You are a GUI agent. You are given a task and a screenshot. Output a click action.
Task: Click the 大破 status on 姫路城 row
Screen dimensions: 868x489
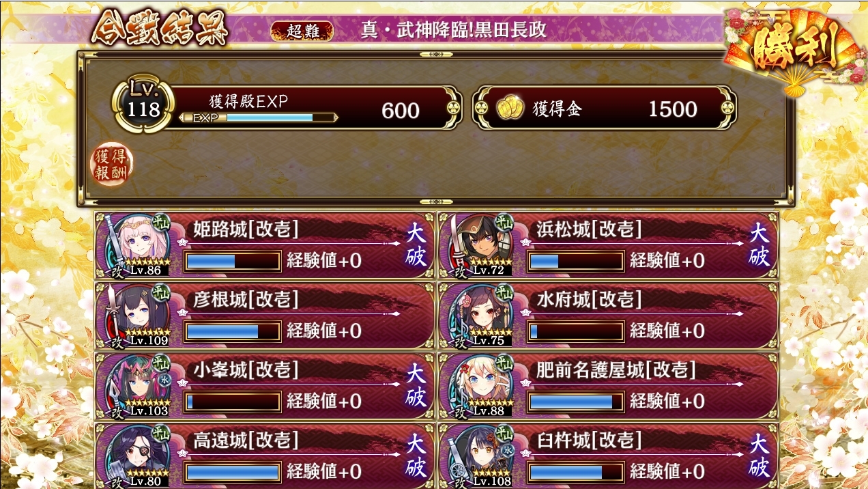[x=416, y=244]
